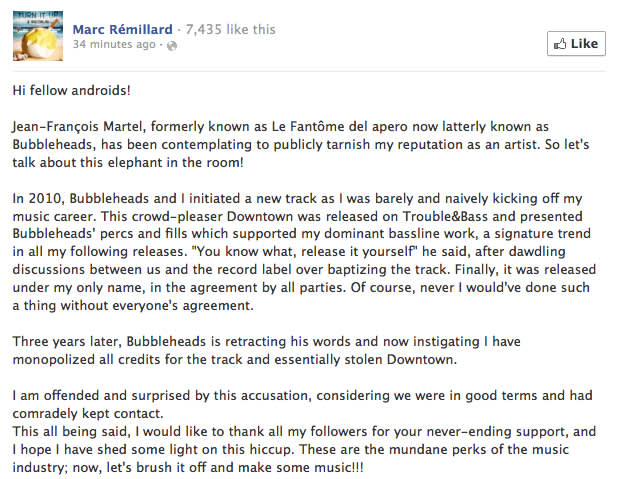Click the name "Jean-François Martel" in the post
Viewport: 620px width, 479px height.
click(78, 127)
